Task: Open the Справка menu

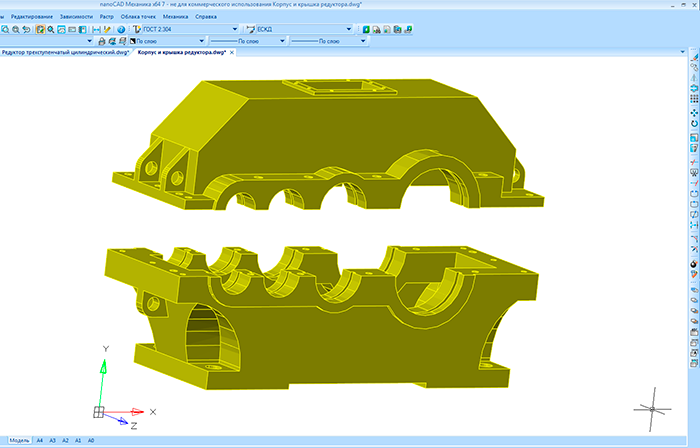Action: coord(206,17)
